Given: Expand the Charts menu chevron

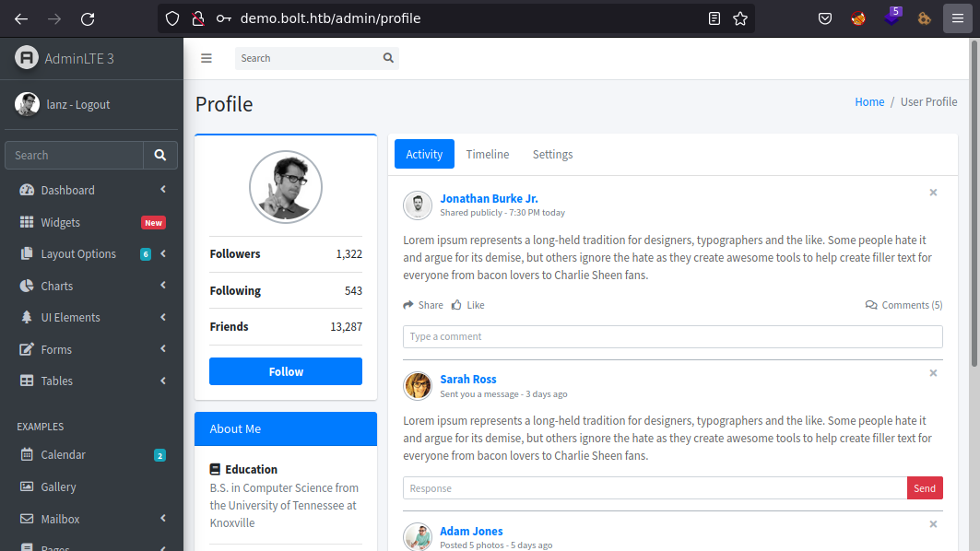Looking at the screenshot, I should pos(163,286).
